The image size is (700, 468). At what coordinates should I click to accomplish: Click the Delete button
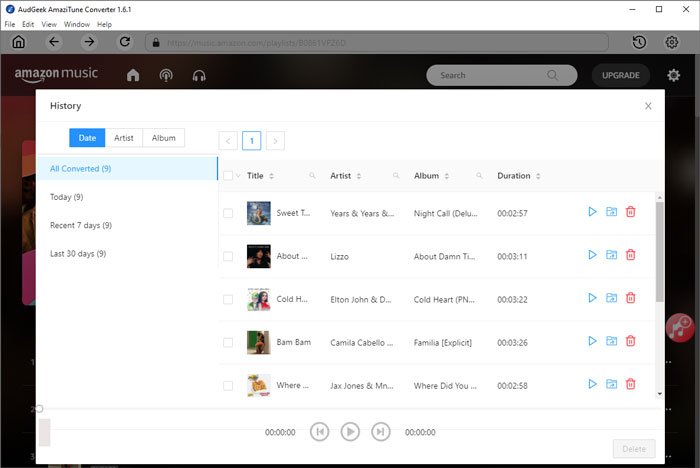634,449
